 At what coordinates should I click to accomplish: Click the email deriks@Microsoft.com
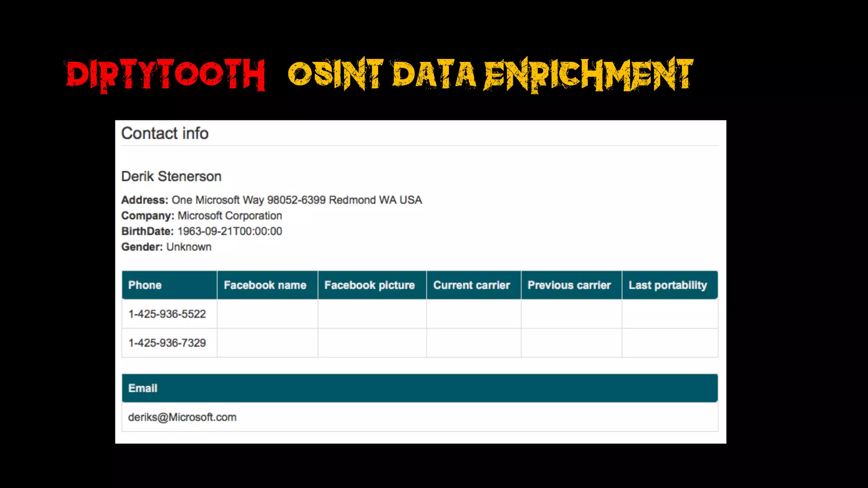click(x=182, y=417)
